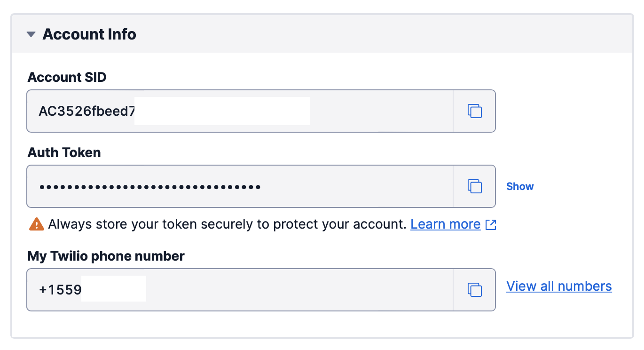Click the My Twilio phone number label
This screenshot has width=644, height=350.
click(x=106, y=256)
